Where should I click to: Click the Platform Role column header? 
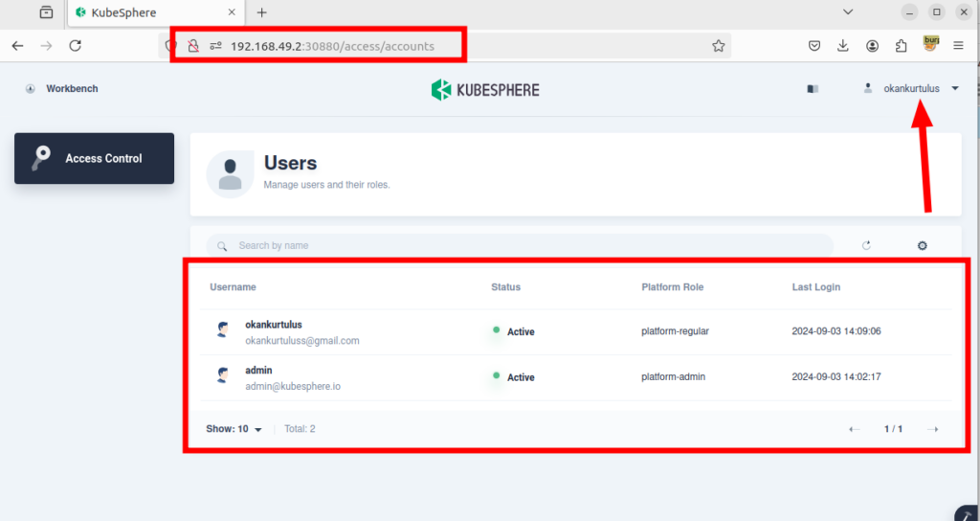click(673, 287)
